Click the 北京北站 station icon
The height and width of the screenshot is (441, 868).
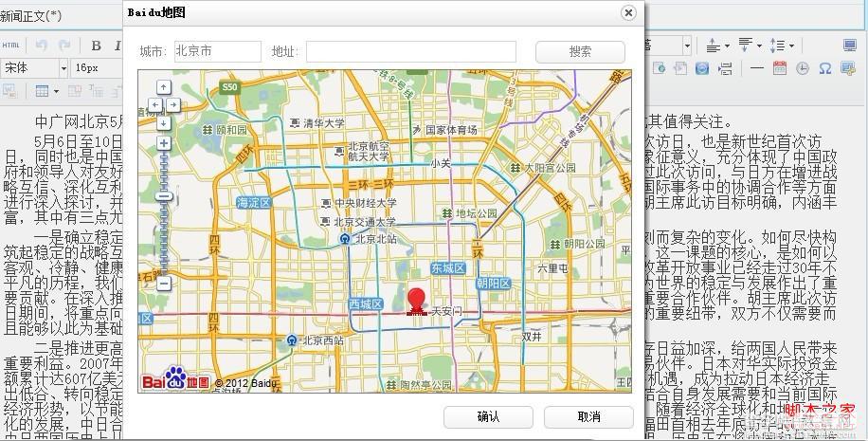click(x=346, y=239)
